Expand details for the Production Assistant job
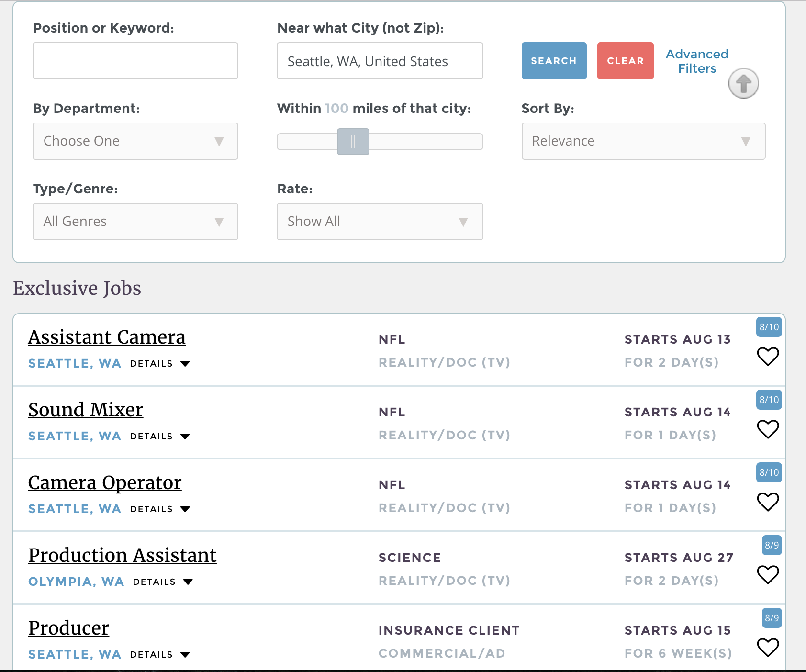Screen dimensions: 806x672 click(x=163, y=582)
